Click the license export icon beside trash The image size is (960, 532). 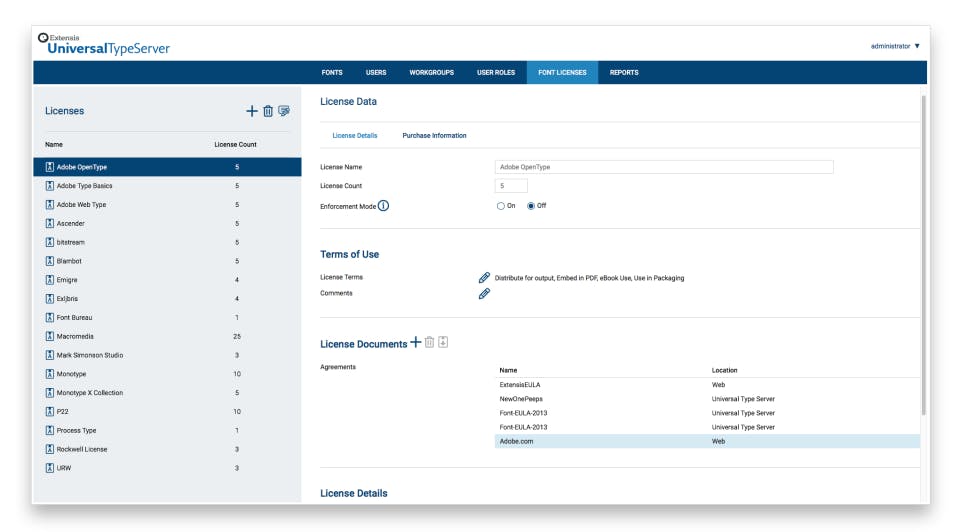pos(284,111)
